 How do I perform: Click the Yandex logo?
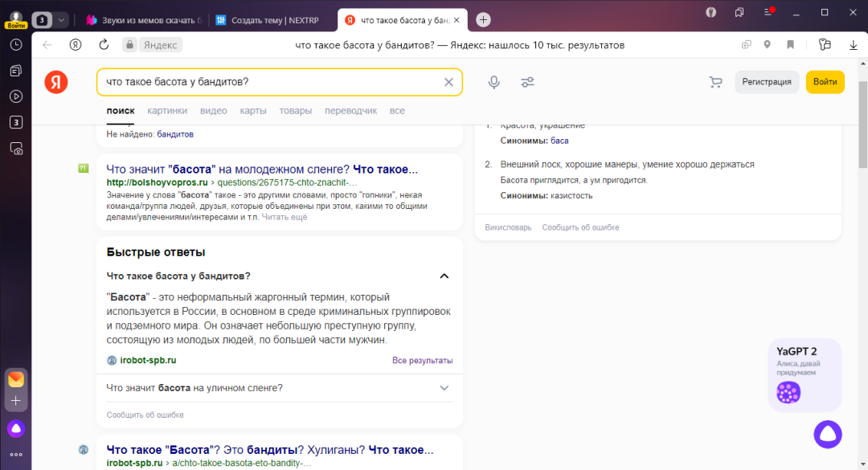click(56, 82)
